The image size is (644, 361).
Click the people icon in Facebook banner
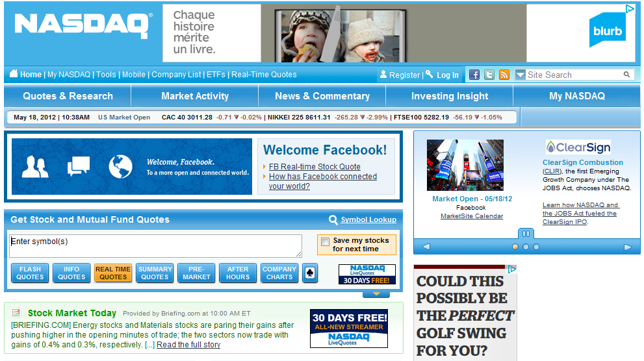click(x=35, y=167)
